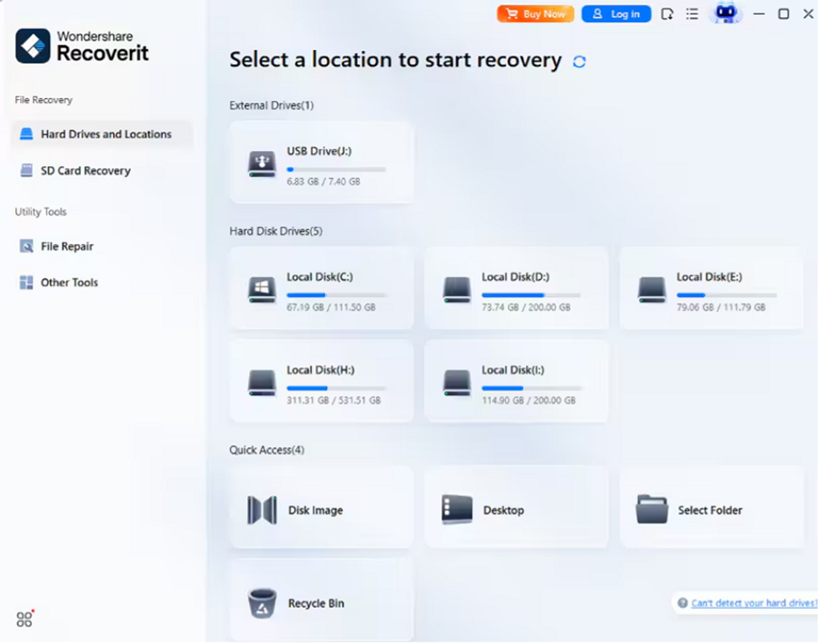
Task: Select the USB Drive(J:) icon
Action: [x=262, y=164]
